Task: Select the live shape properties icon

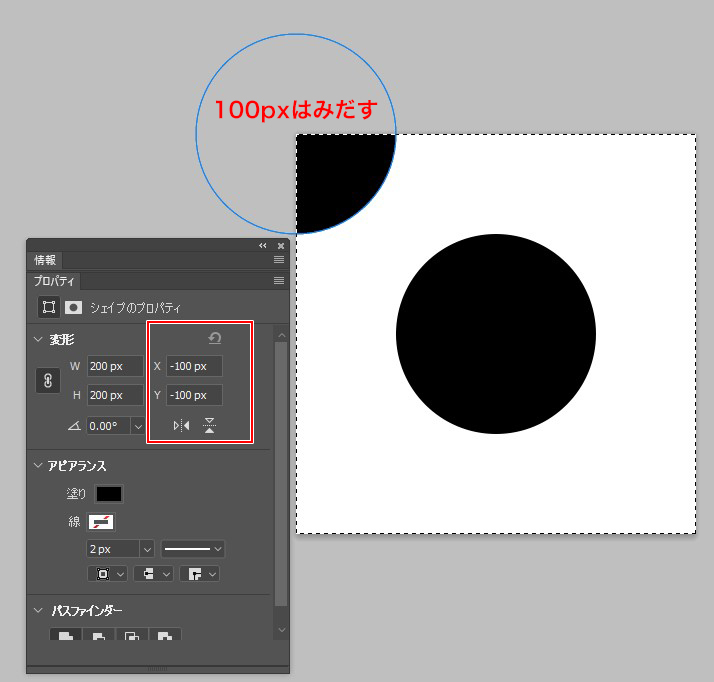Action: pos(47,307)
